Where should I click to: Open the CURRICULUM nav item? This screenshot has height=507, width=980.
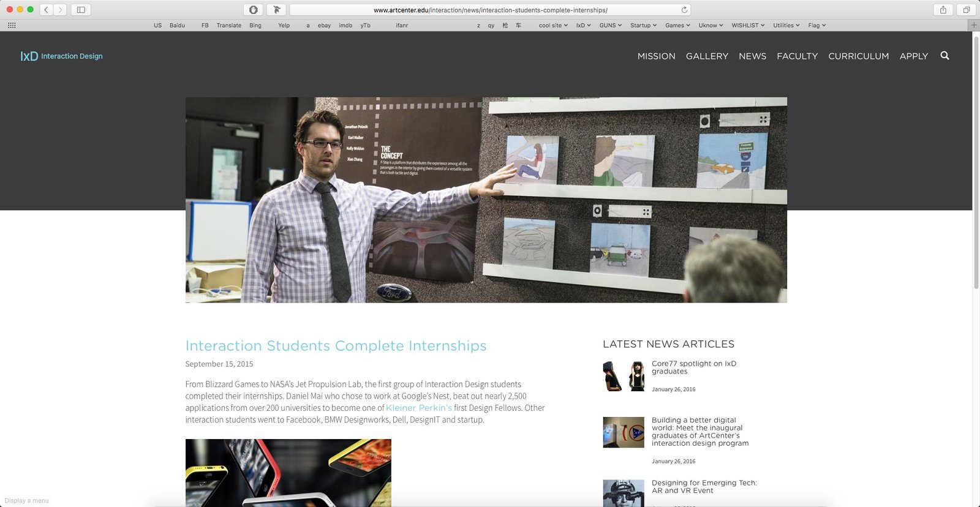858,56
